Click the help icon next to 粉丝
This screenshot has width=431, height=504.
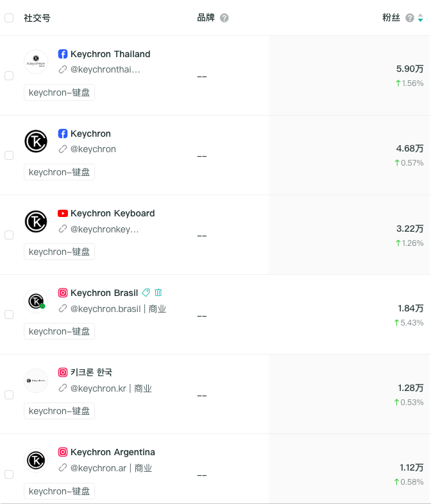tap(410, 18)
